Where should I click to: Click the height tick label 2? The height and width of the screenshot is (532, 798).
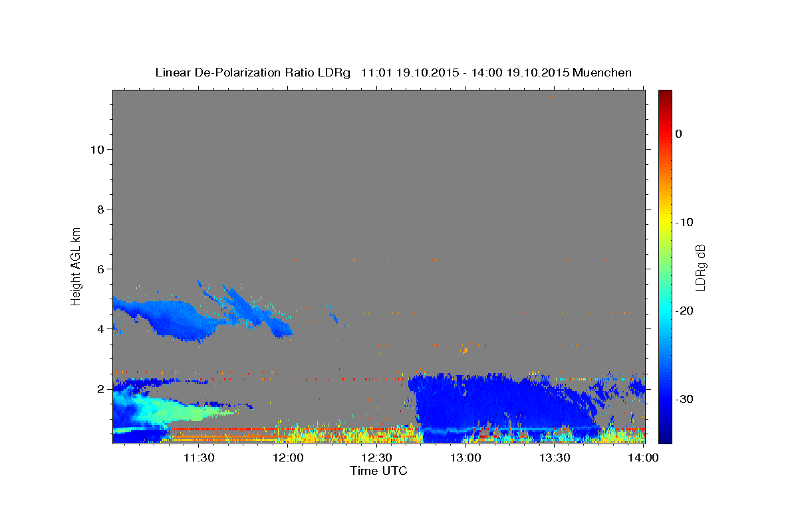[101, 388]
